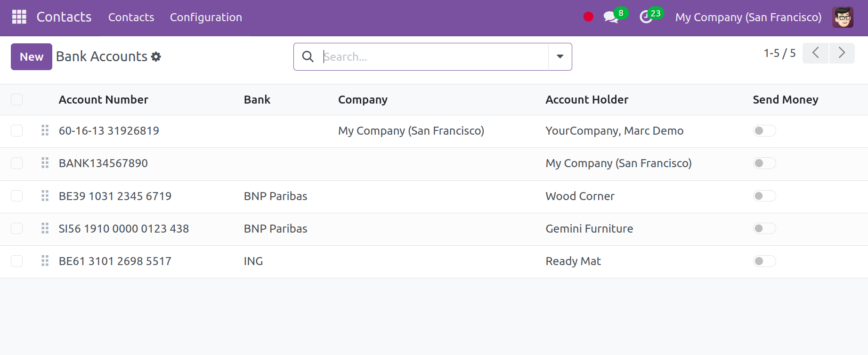This screenshot has width=868, height=355.
Task: Check the BE39 1031 2345 6719 row checkbox
Action: click(x=17, y=196)
